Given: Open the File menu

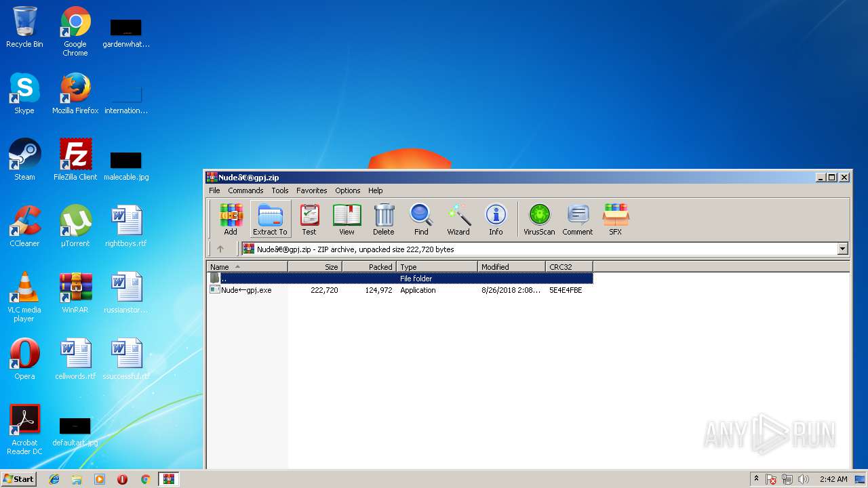Looking at the screenshot, I should 214,190.
